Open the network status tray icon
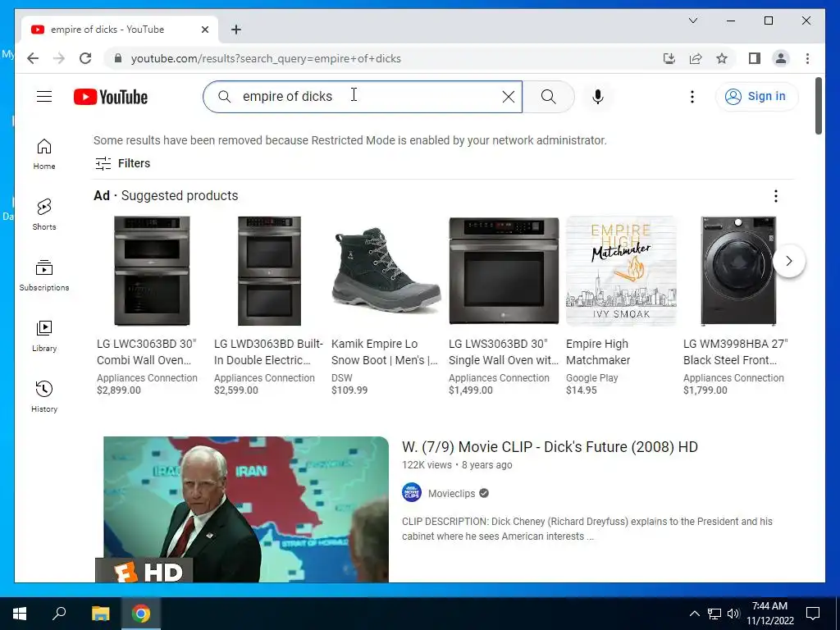The width and height of the screenshot is (840, 630). pos(714,614)
